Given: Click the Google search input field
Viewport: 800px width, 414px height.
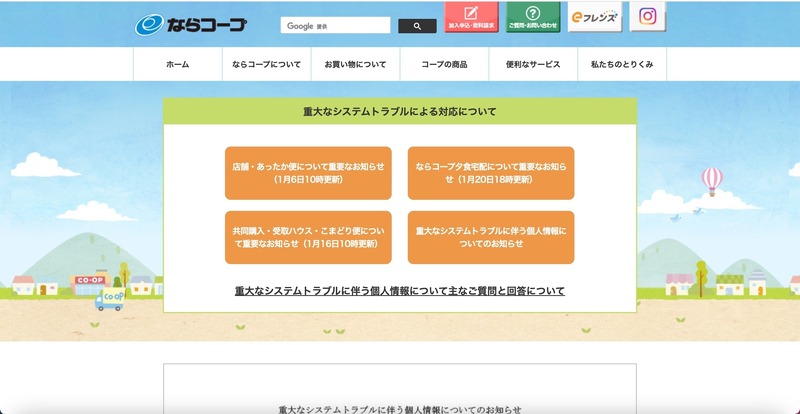Looking at the screenshot, I should pos(335,26).
